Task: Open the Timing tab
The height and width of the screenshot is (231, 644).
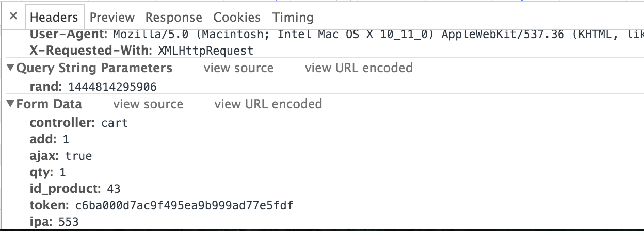Action: pyautogui.click(x=293, y=17)
